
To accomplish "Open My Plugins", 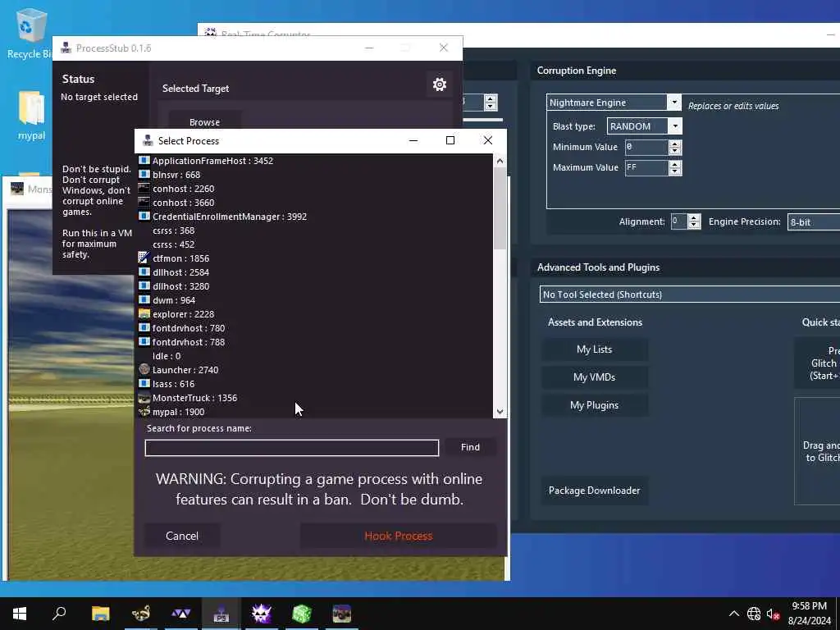I will tap(595, 405).
